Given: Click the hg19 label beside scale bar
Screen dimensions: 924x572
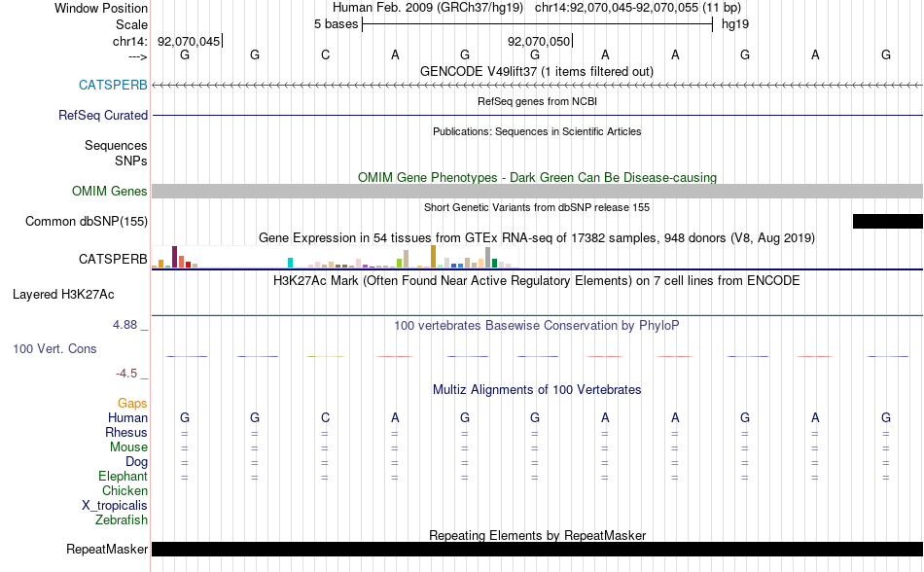Looking at the screenshot, I should [735, 24].
